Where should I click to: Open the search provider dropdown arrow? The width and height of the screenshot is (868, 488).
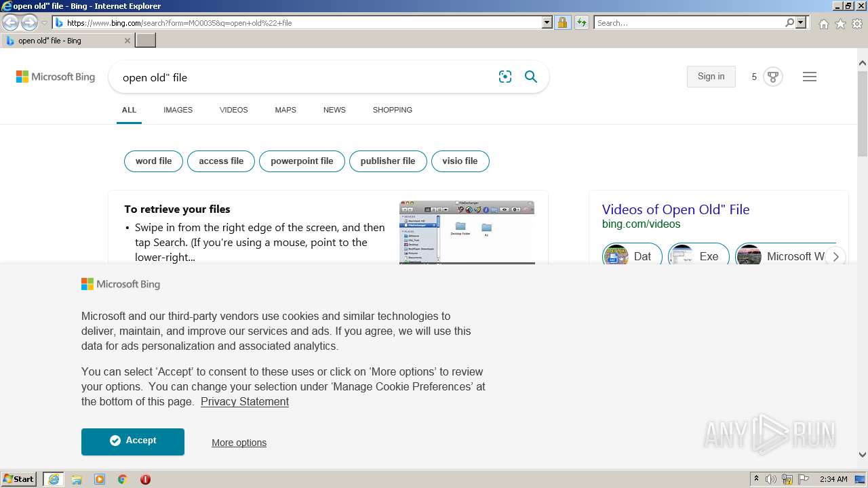(801, 23)
